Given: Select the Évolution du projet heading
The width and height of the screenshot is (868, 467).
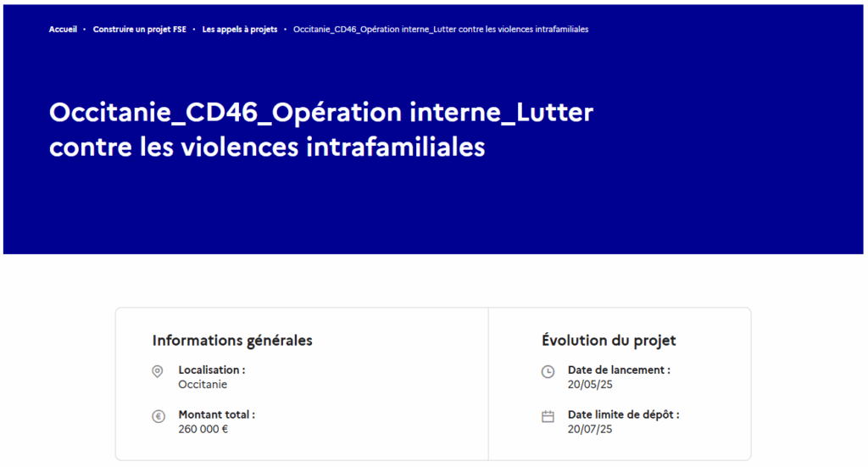Looking at the screenshot, I should (609, 341).
